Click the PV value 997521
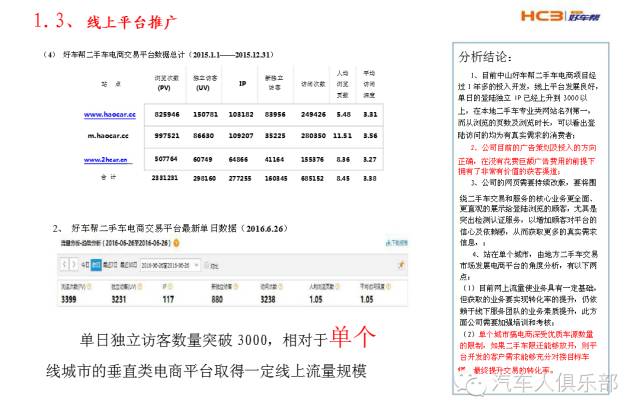This screenshot has width=640, height=416. pyautogui.click(x=167, y=136)
